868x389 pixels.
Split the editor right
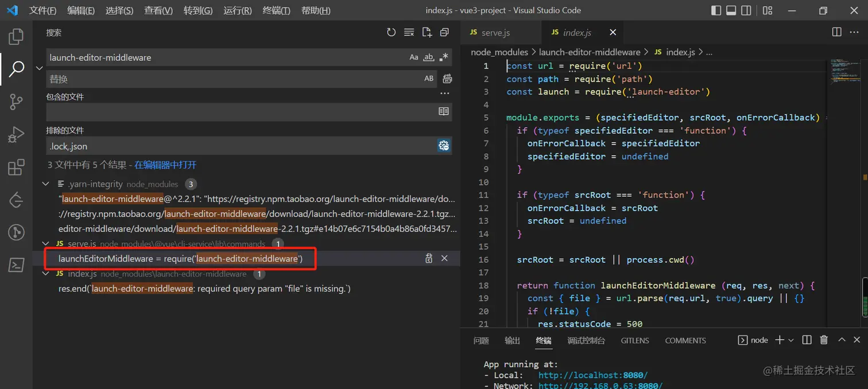[x=837, y=32]
